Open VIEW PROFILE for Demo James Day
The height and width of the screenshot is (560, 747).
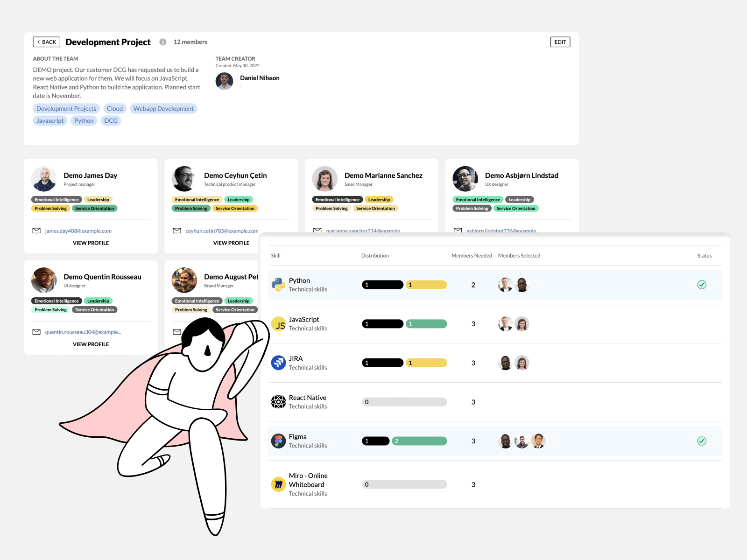coord(91,243)
